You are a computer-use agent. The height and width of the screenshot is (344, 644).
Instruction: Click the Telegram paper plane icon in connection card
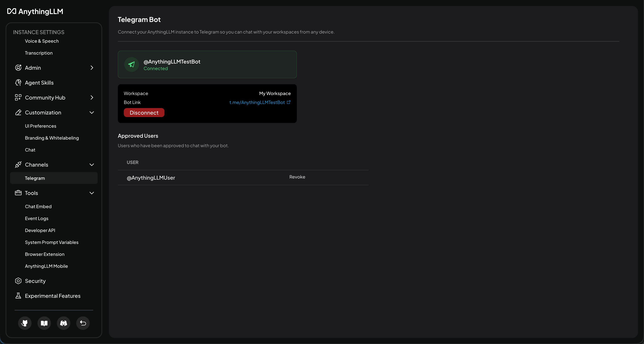(x=131, y=64)
